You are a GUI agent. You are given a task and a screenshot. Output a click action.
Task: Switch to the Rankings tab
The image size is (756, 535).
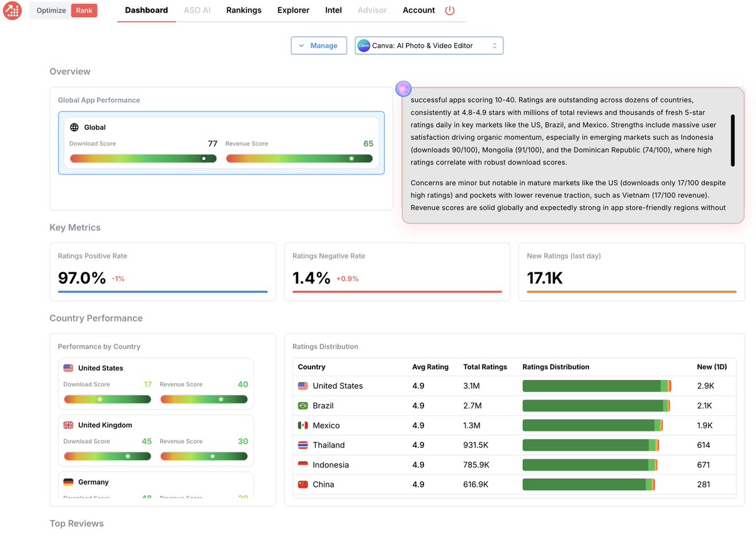pos(244,11)
